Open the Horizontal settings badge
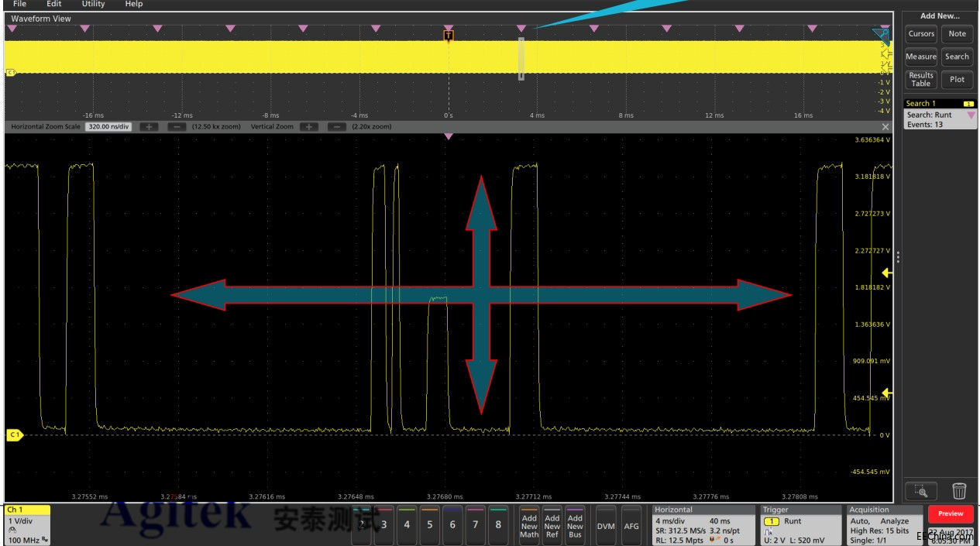The width and height of the screenshot is (980, 546). [x=703, y=525]
